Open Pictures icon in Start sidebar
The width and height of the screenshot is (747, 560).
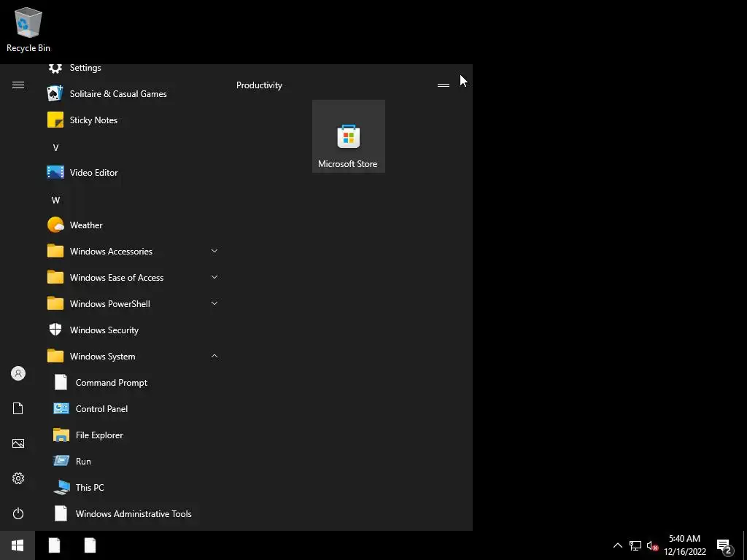18,443
